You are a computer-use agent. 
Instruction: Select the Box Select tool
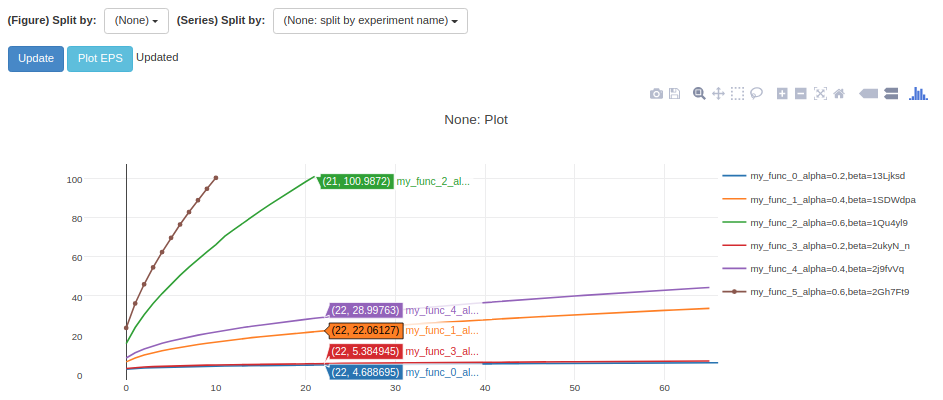(x=737, y=94)
